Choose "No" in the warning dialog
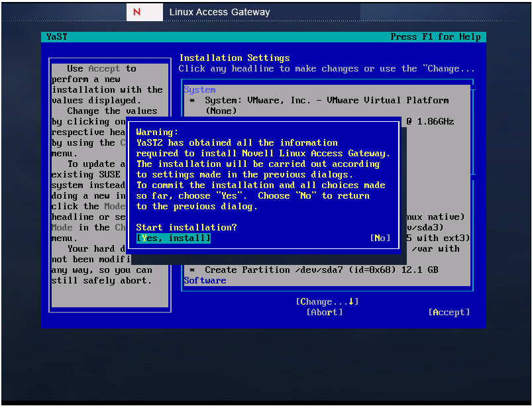Viewport: 532px width, 406px height. (380, 238)
